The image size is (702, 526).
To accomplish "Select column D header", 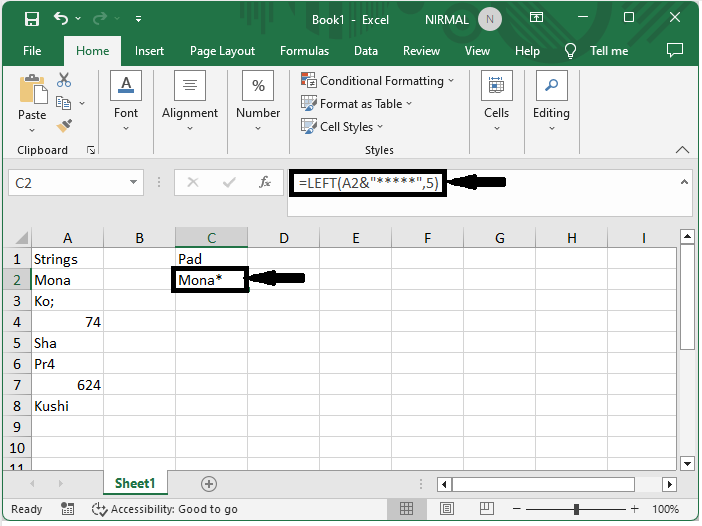I will 283,238.
